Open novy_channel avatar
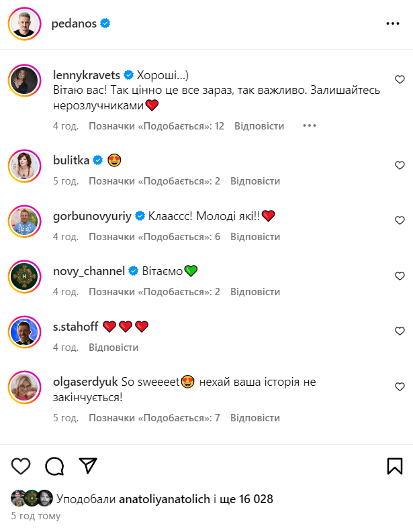 [24, 276]
